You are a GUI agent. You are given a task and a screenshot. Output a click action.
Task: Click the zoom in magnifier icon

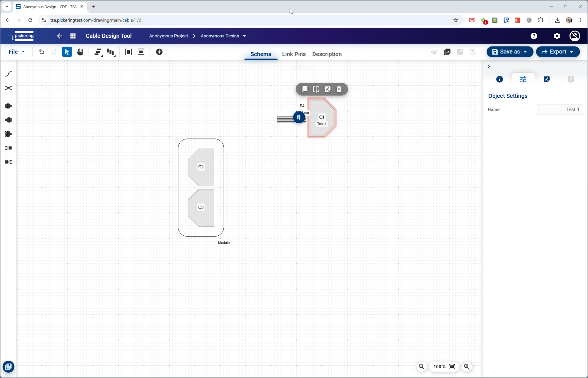pos(467,367)
